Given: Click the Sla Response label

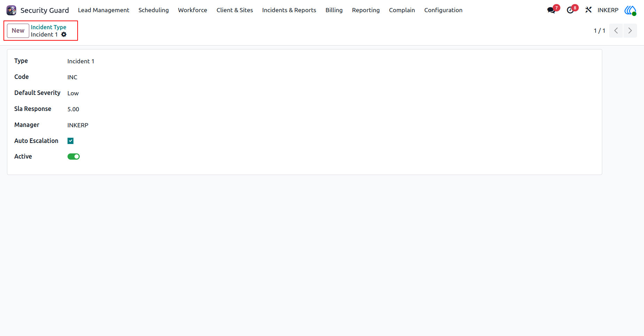Looking at the screenshot, I should tap(33, 109).
